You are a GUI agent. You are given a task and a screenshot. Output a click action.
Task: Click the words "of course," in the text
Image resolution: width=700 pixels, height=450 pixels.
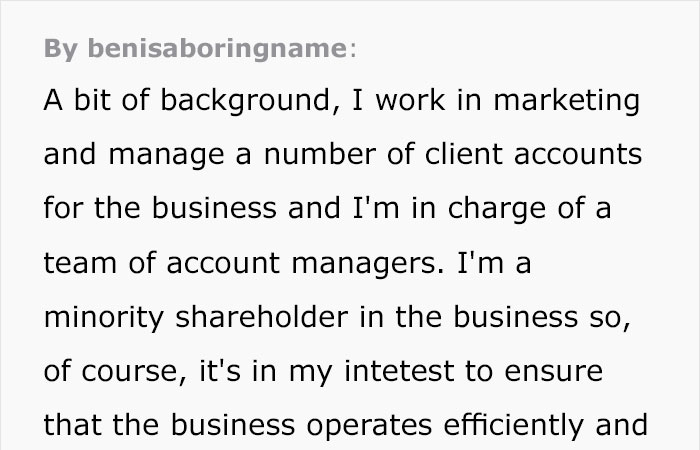click(x=115, y=372)
